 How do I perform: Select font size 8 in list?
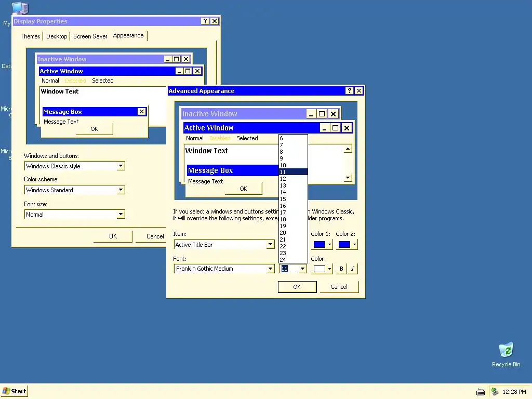(293, 152)
